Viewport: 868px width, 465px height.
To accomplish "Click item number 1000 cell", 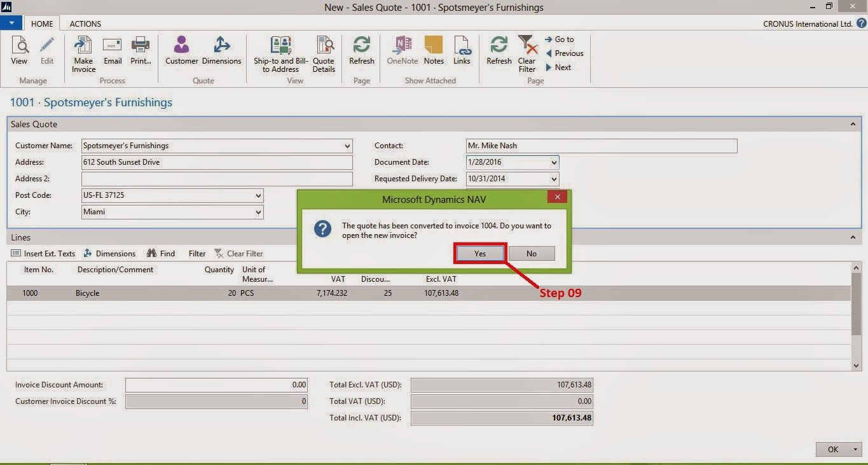I will pos(30,293).
